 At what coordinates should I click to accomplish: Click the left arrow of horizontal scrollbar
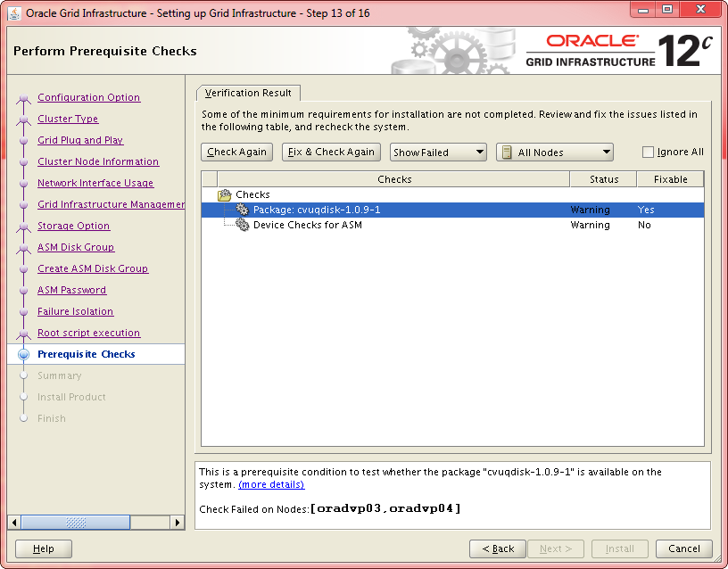pos(13,522)
